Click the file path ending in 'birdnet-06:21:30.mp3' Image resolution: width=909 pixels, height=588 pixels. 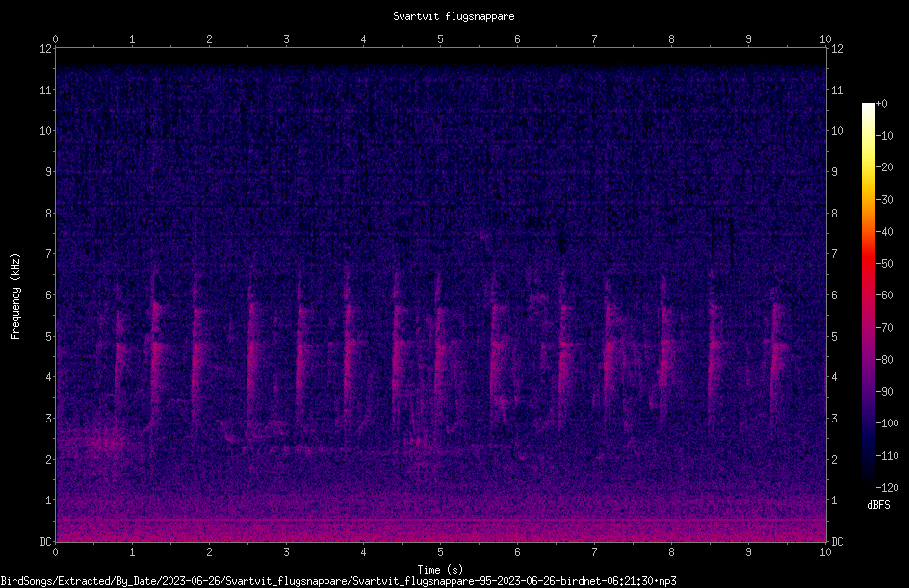[339, 581]
